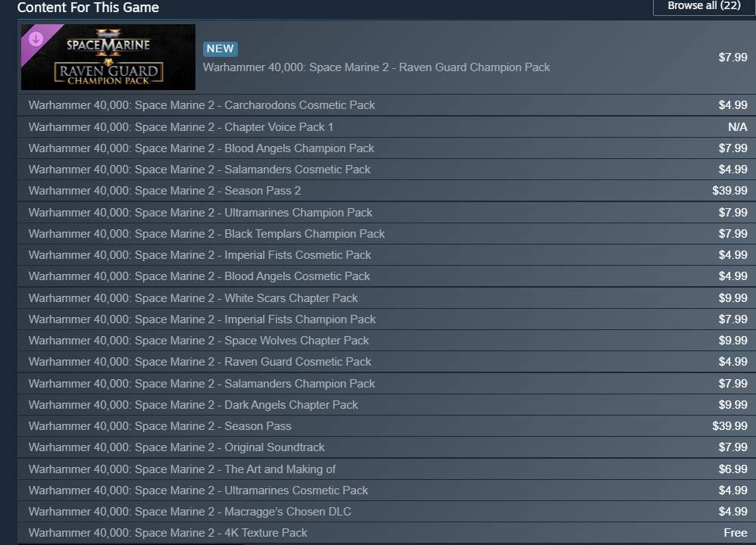Open the Raven Guard Champion Pack thumbnail image

108,57
